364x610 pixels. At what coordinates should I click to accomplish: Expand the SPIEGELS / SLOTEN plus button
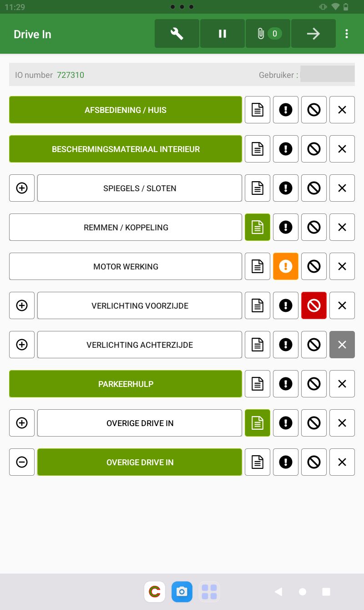(22, 188)
